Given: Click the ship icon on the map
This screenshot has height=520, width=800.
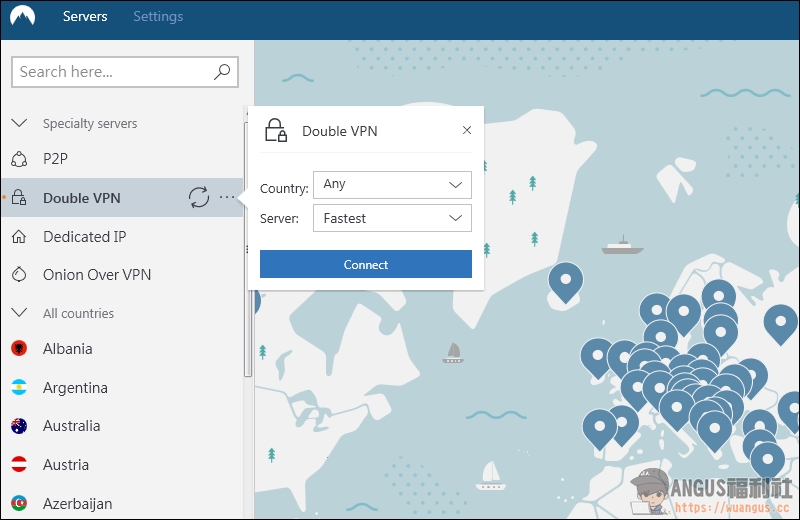Looking at the screenshot, I should click(622, 245).
